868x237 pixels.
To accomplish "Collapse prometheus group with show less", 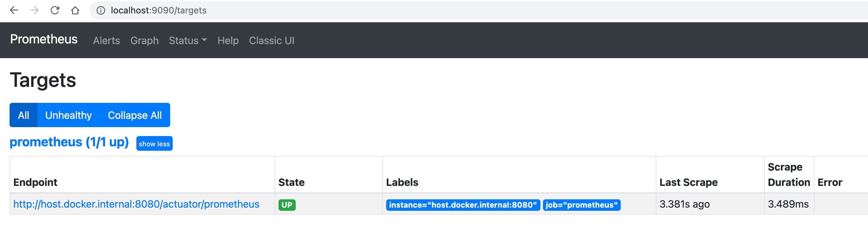I will pyautogui.click(x=154, y=143).
